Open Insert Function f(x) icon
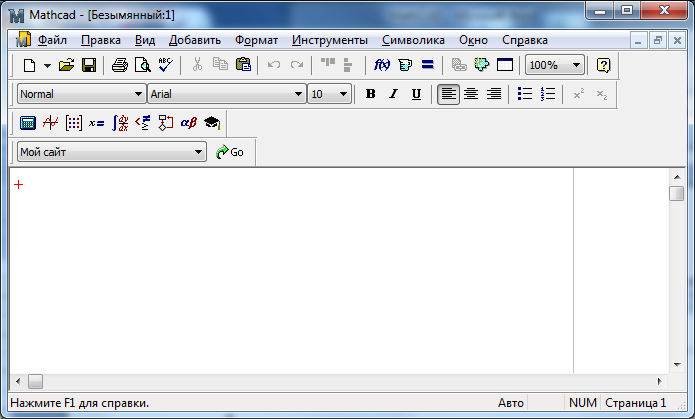This screenshot has width=695, height=419. [x=382, y=65]
